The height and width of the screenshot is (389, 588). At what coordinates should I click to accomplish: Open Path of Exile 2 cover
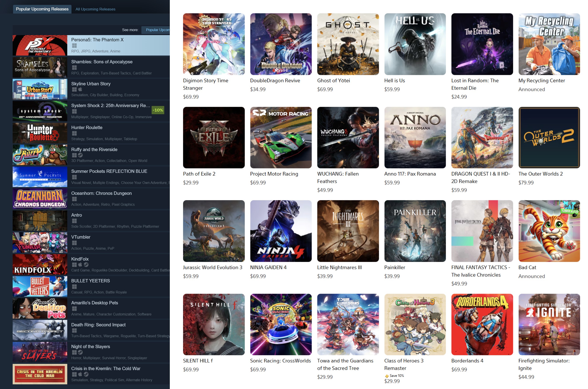tap(214, 138)
